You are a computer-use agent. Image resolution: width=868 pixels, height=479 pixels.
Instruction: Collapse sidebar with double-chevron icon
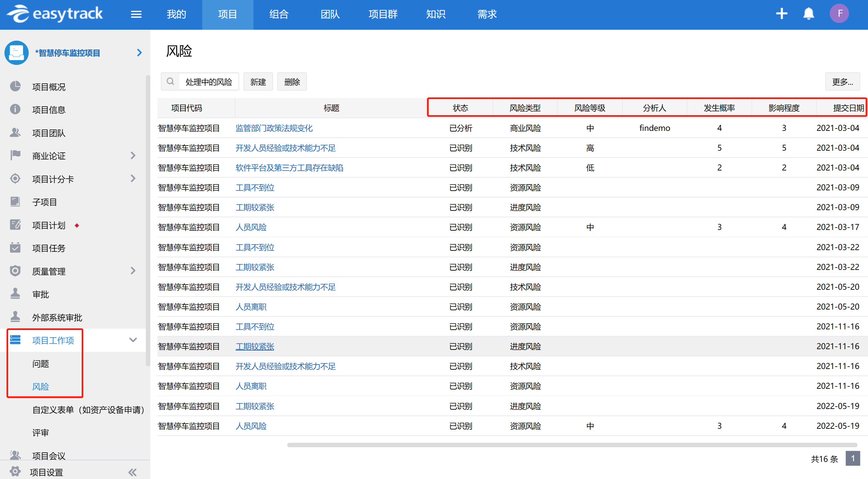click(x=133, y=472)
